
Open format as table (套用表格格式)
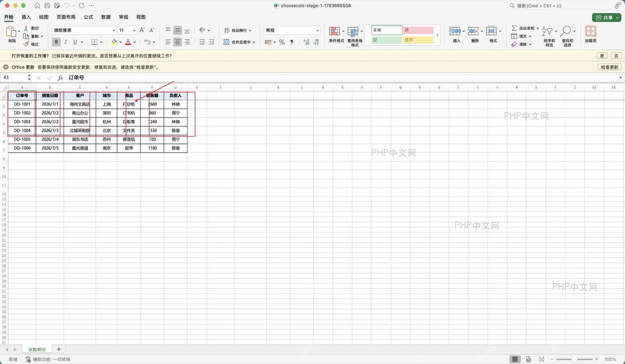click(x=355, y=37)
